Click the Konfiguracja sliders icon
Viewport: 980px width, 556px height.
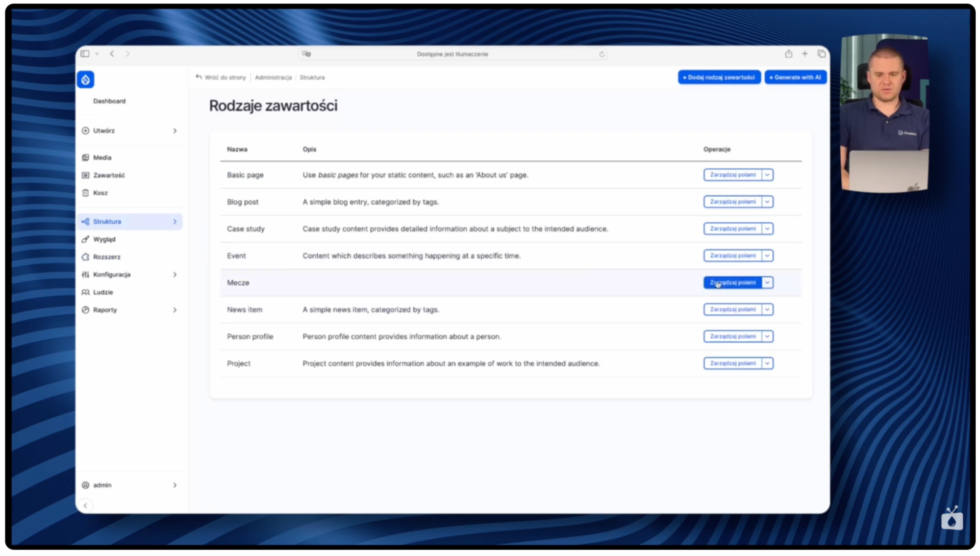(x=86, y=275)
